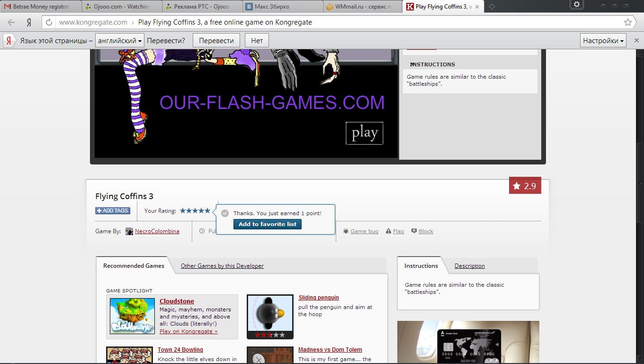The width and height of the screenshot is (644, 364).
Task: Open the Sliding penguin thumbnail
Action: click(x=270, y=317)
